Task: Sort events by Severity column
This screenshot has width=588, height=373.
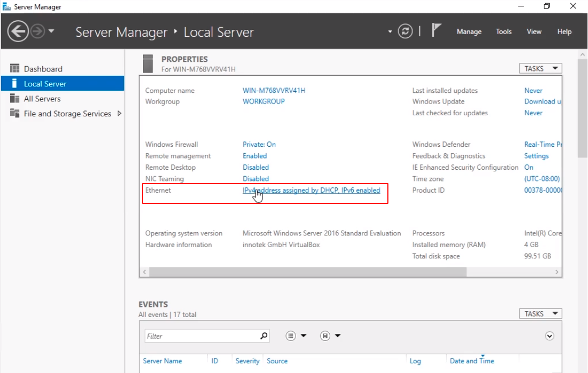Action: coord(247,361)
